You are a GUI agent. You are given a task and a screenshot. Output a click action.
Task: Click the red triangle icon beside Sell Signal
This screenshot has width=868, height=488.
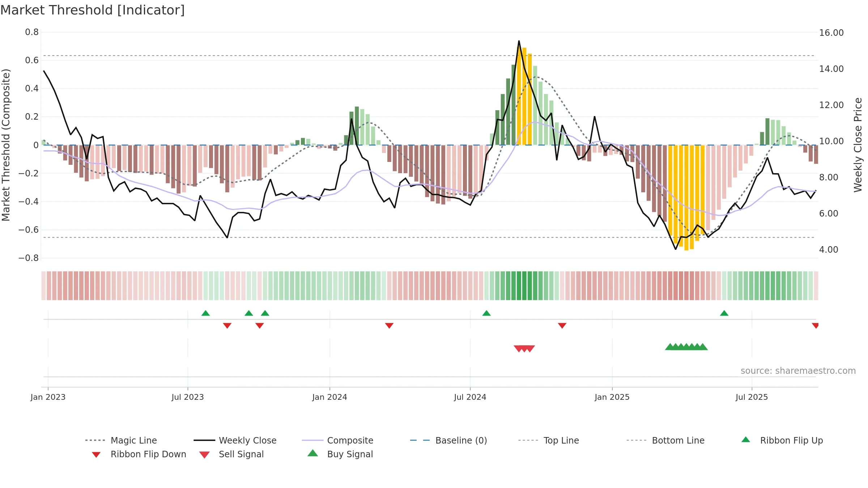pos(204,455)
